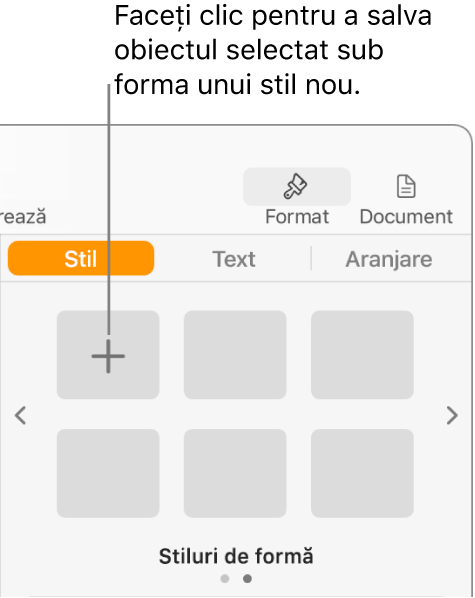Open the Format paintbrush panel
Screen dimensions: 475x598
pos(297,186)
